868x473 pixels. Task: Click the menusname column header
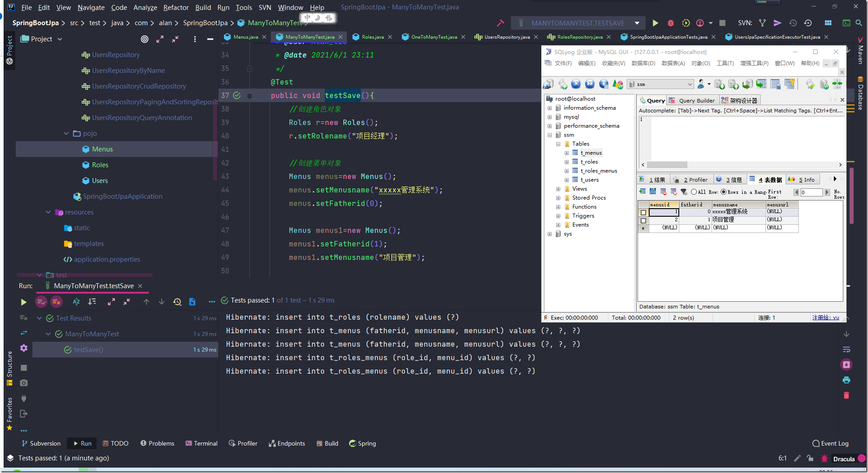coord(738,205)
